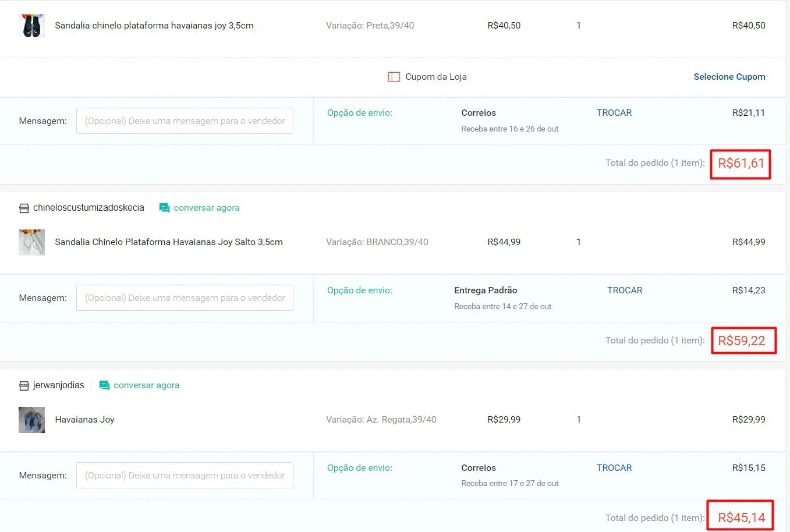Screen dimensions: 790x532
Task: Click the shop icon beside chineloscustumizadoskecia
Action: point(24,208)
